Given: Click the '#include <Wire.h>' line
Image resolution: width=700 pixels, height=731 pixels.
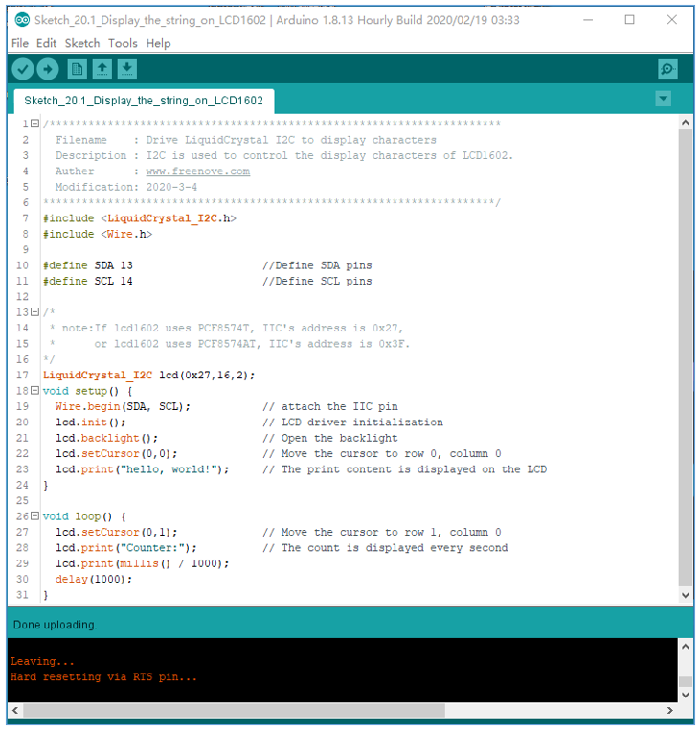Looking at the screenshot, I should click(98, 234).
